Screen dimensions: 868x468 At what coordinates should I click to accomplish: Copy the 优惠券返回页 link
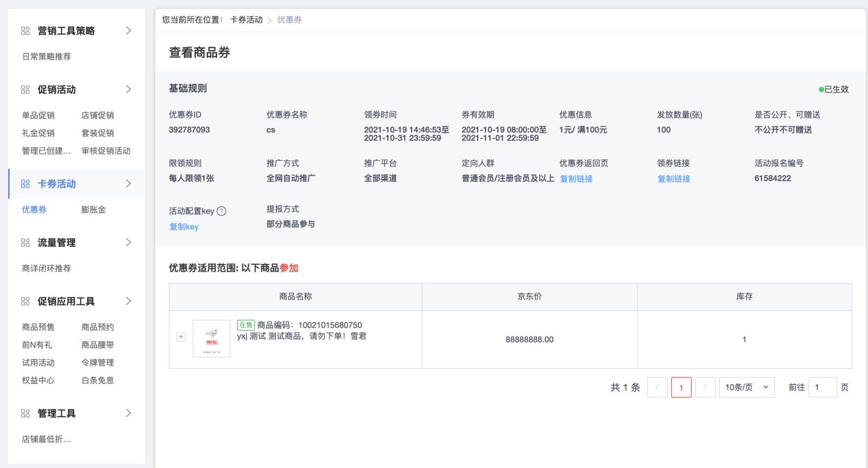[576, 178]
